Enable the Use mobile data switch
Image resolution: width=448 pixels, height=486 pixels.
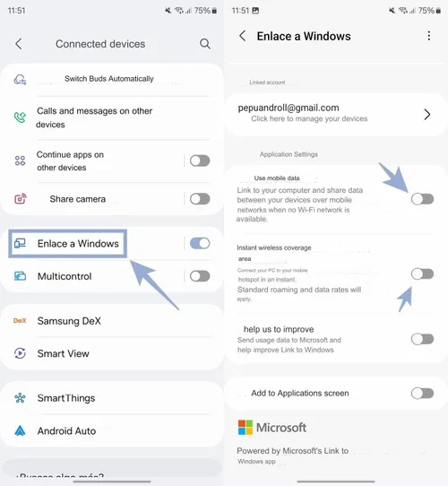(x=422, y=199)
